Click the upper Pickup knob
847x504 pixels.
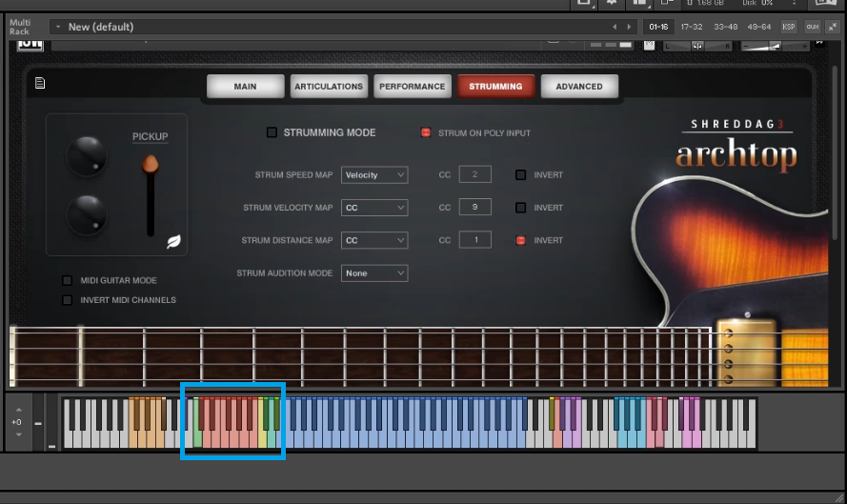click(87, 156)
